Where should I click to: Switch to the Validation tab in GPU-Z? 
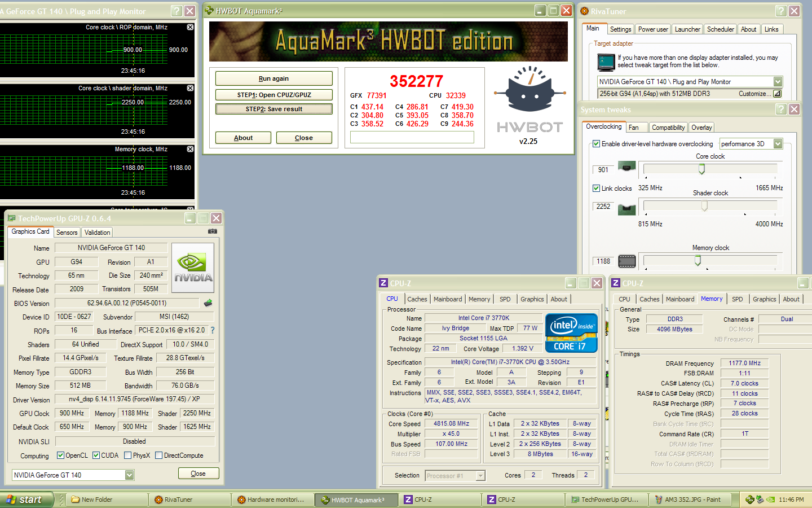pos(97,233)
